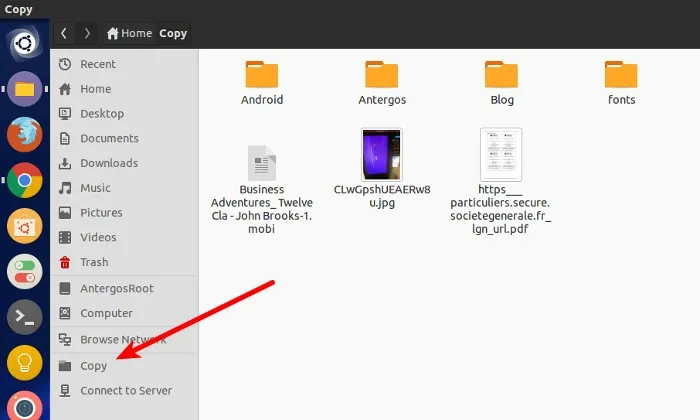This screenshot has width=700, height=420.
Task: Click the CLwGpshUEAERw8u.jpg file name
Action: coord(382,196)
